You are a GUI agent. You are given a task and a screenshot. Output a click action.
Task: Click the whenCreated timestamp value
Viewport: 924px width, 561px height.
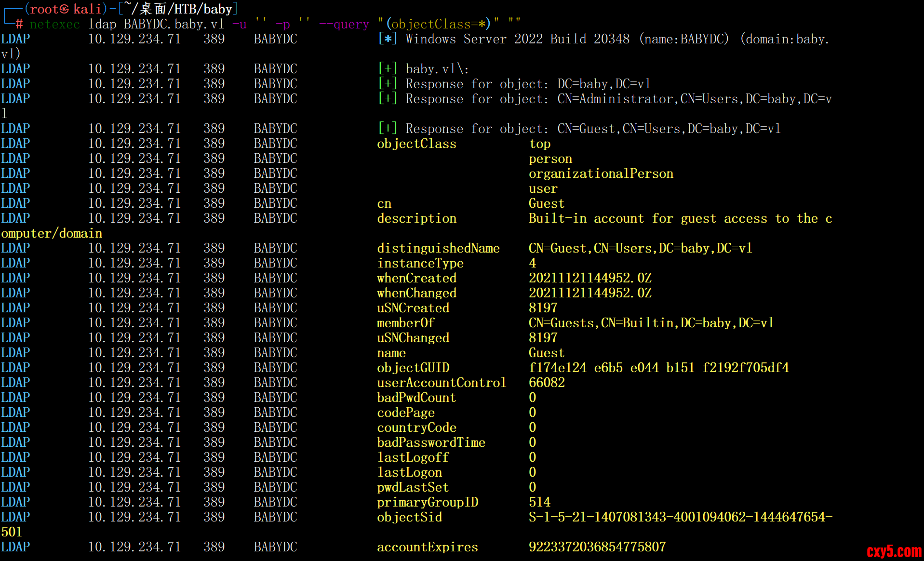coord(590,278)
